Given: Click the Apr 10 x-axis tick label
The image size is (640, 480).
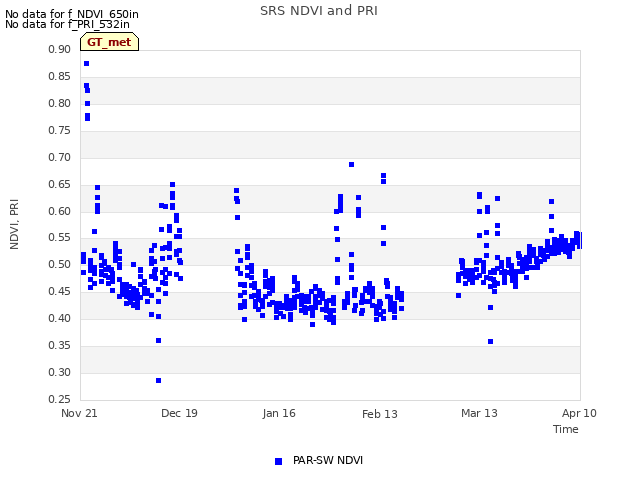Looking at the screenshot, I should [x=579, y=413].
